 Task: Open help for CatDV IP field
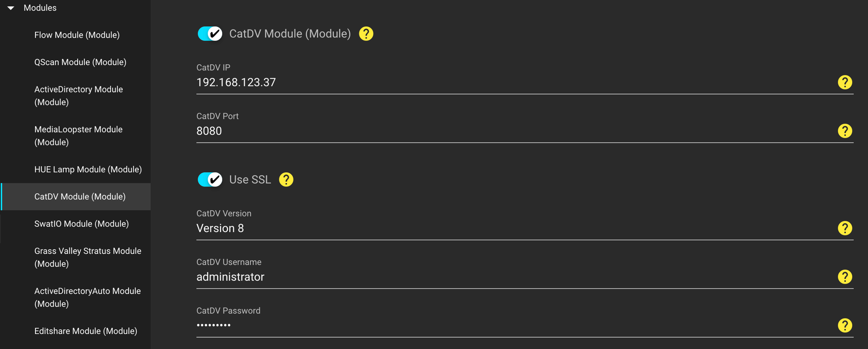pos(845,82)
